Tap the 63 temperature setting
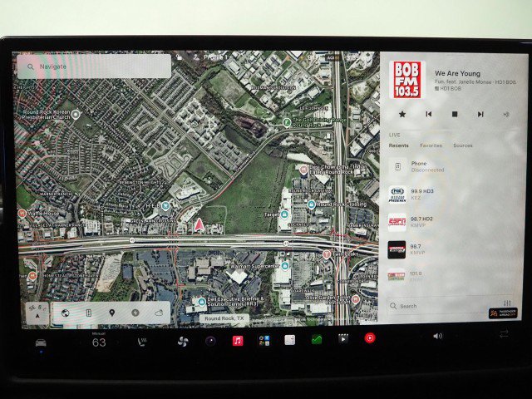The width and height of the screenshot is (532, 399). 99,342
